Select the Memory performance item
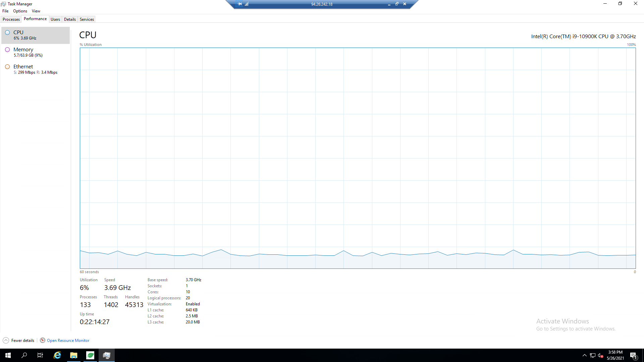 (x=36, y=52)
